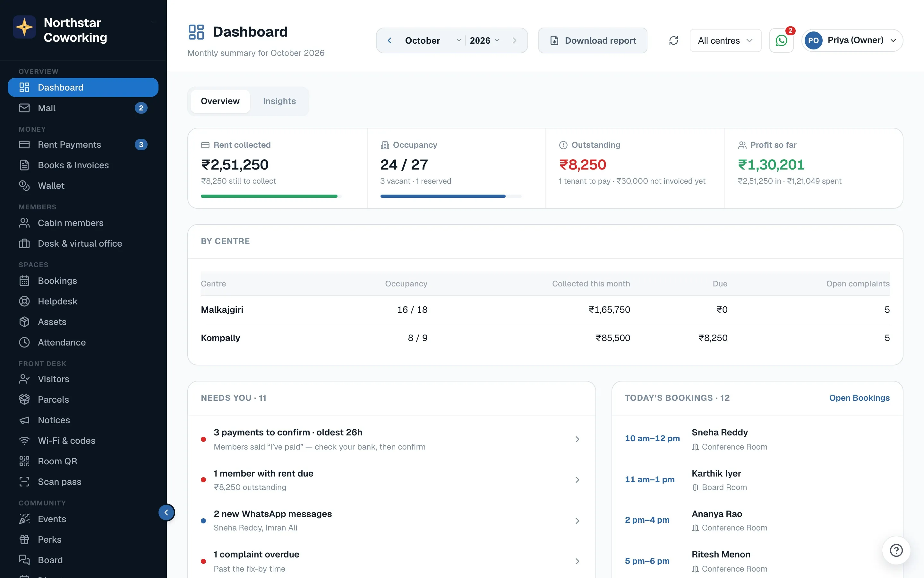Open the 2026 year dropdown
Viewport: 924px width, 578px height.
pos(484,40)
